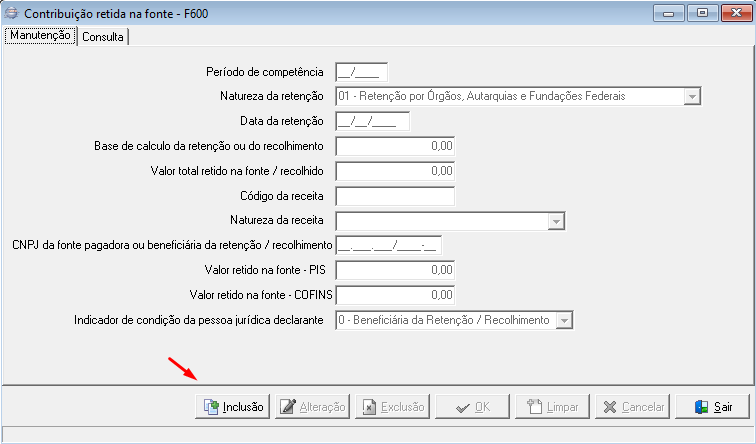Click the Código da receita label
Image resolution: width=756 pixels, height=444 pixels.
coord(282,196)
